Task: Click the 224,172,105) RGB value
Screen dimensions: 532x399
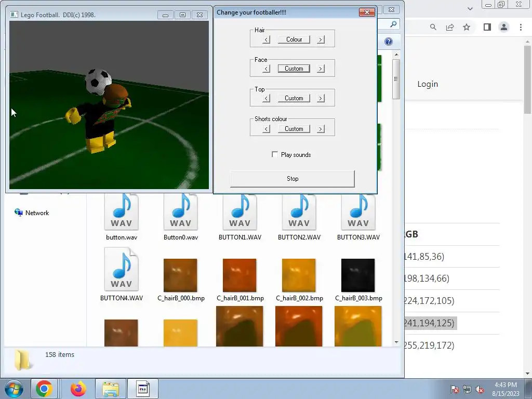Action: tap(429, 301)
